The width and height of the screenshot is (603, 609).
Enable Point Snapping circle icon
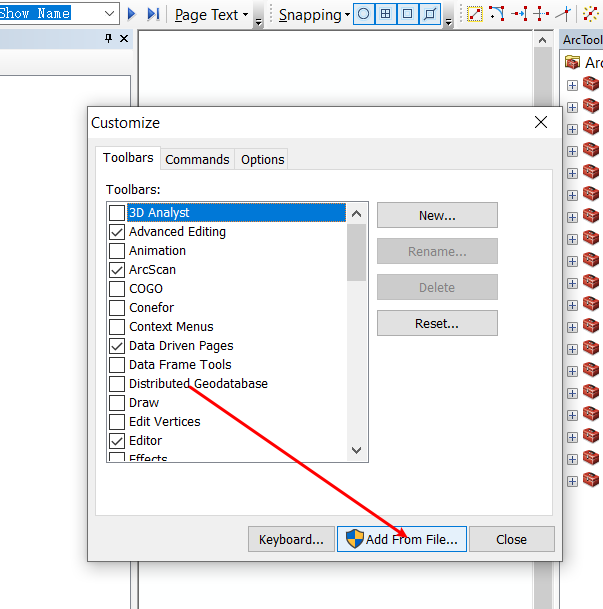(x=364, y=14)
